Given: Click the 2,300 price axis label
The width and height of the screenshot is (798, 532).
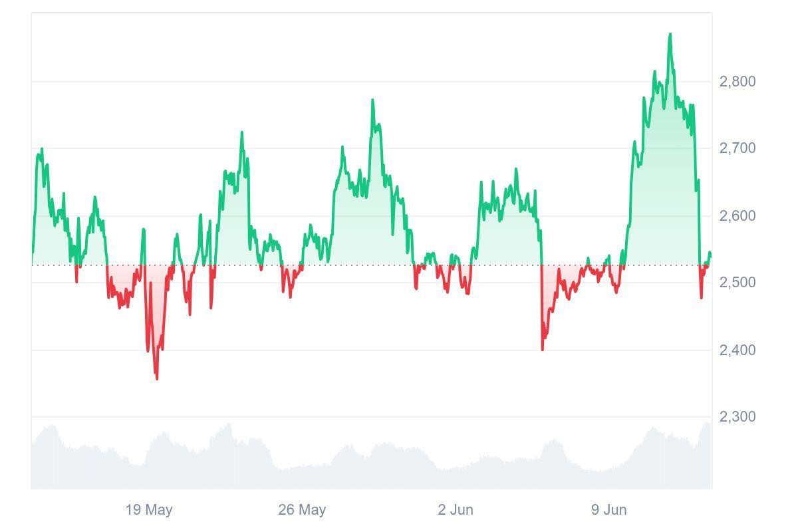Looking at the screenshot, I should click(x=737, y=417).
